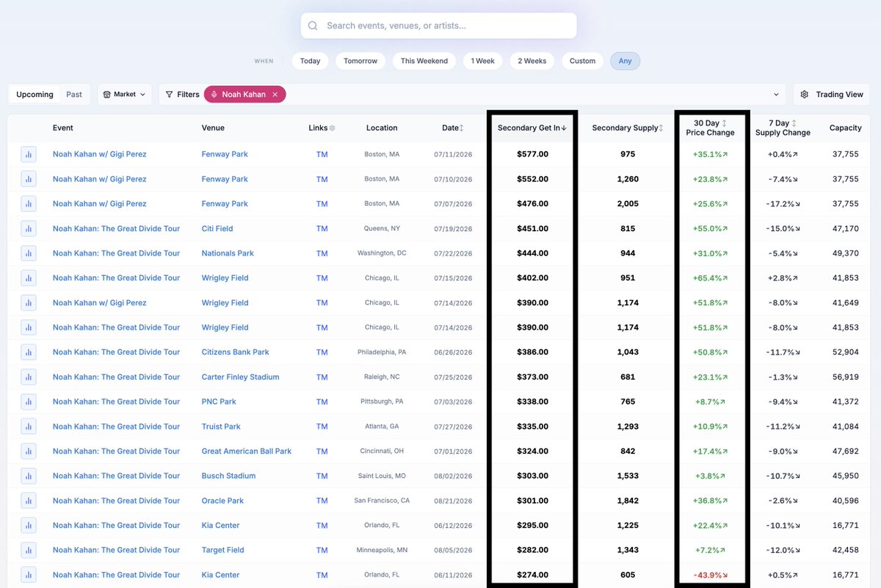Screen dimensions: 881x588
Task: Open chart icon for Oracle Park row
Action: pos(29,501)
